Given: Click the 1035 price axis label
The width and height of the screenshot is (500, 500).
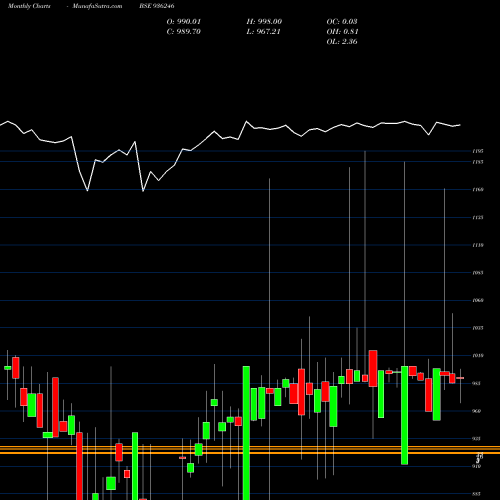Looking at the screenshot, I should (478, 328).
